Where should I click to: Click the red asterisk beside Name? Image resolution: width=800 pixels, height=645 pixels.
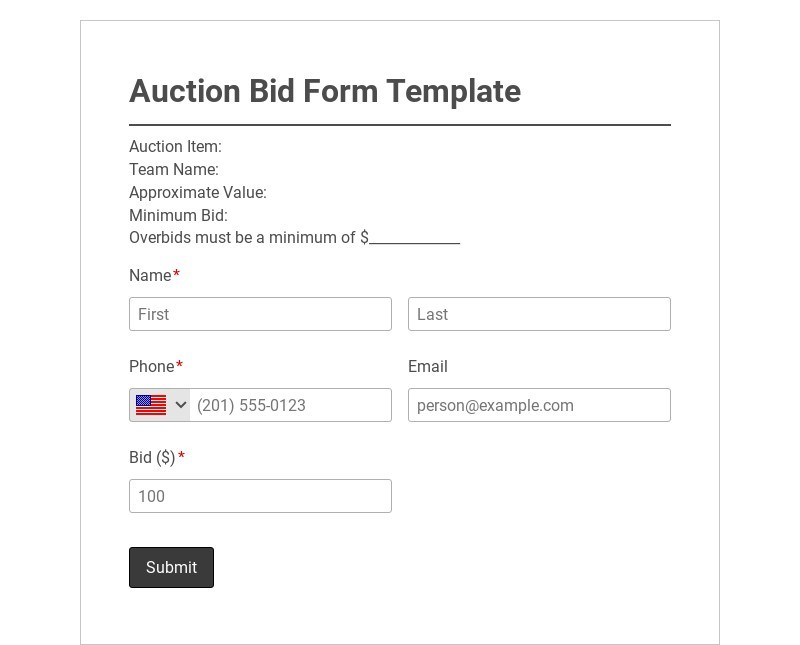pos(177,274)
